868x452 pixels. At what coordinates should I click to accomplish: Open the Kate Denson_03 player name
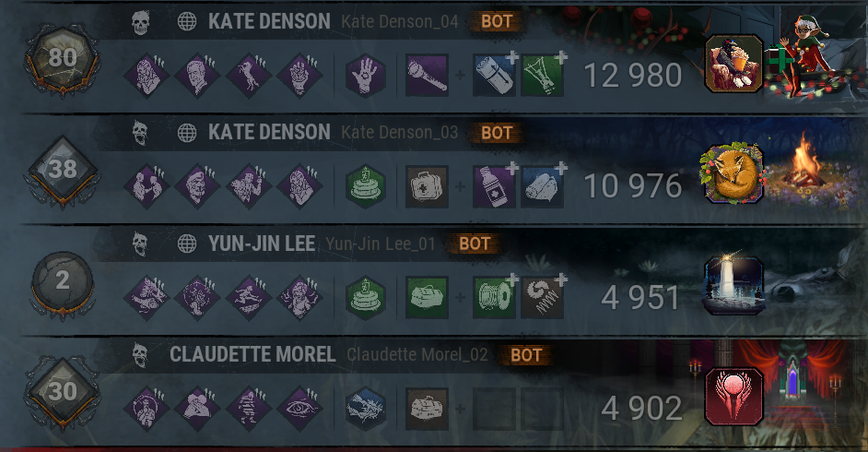[x=400, y=133]
